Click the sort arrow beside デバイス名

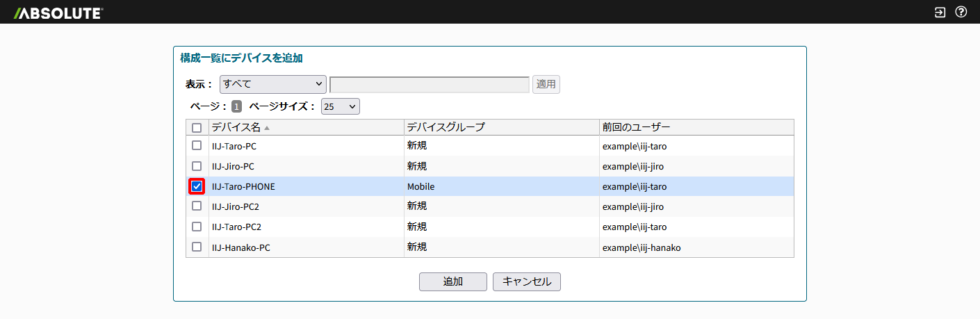click(267, 128)
